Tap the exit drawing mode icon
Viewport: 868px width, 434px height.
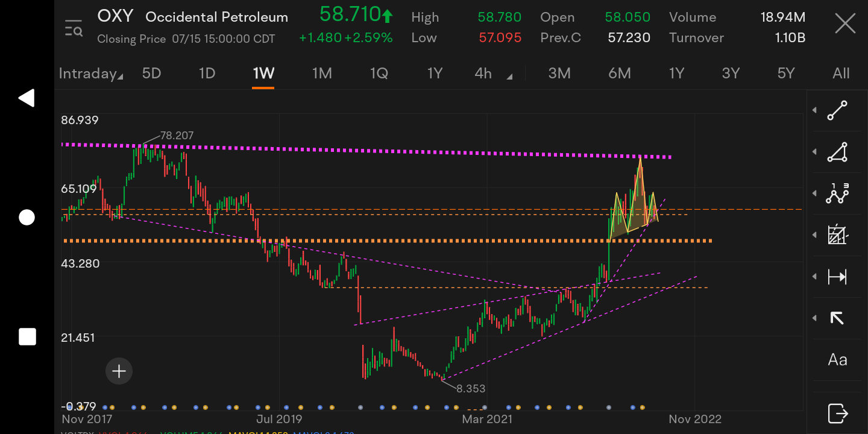coord(837,414)
